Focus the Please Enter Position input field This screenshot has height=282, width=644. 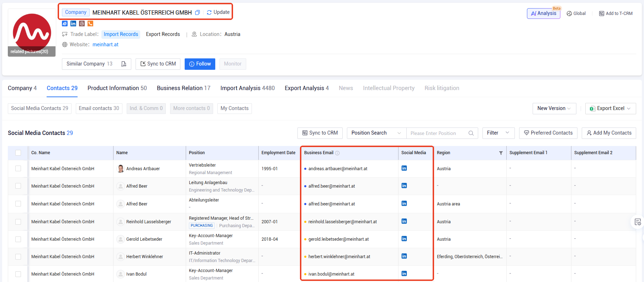point(438,133)
